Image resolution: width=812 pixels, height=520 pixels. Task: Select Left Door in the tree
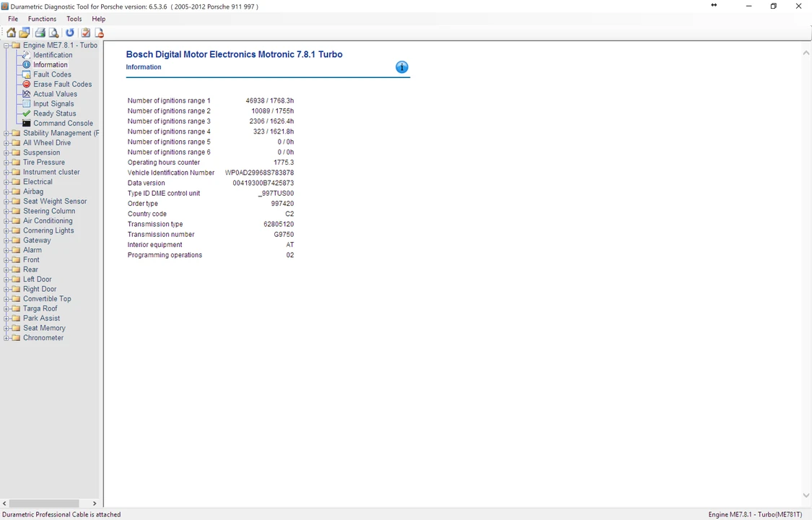point(38,279)
